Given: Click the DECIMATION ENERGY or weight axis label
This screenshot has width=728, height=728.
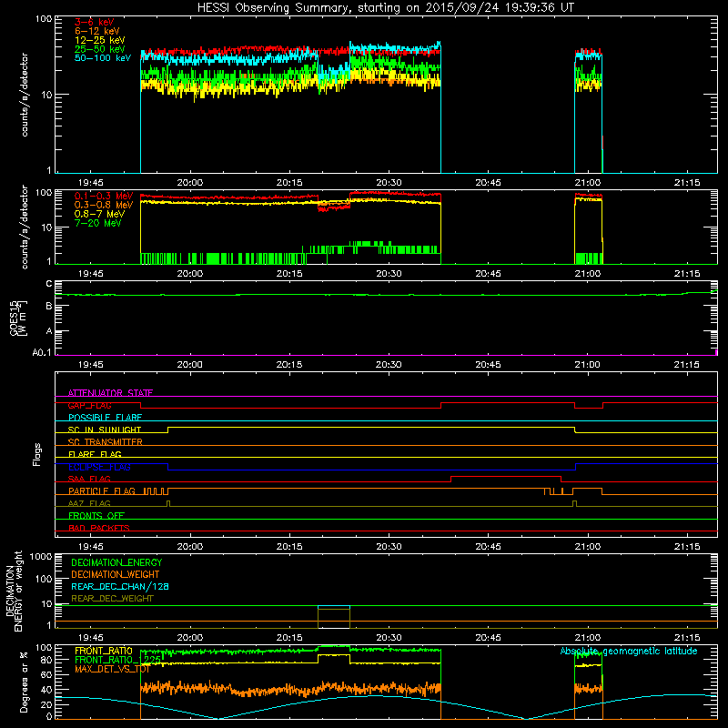Looking at the screenshot, I should pyautogui.click(x=14, y=591).
